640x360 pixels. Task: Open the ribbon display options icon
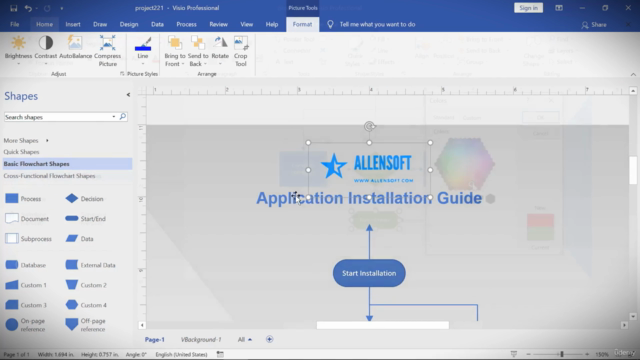tap(559, 8)
